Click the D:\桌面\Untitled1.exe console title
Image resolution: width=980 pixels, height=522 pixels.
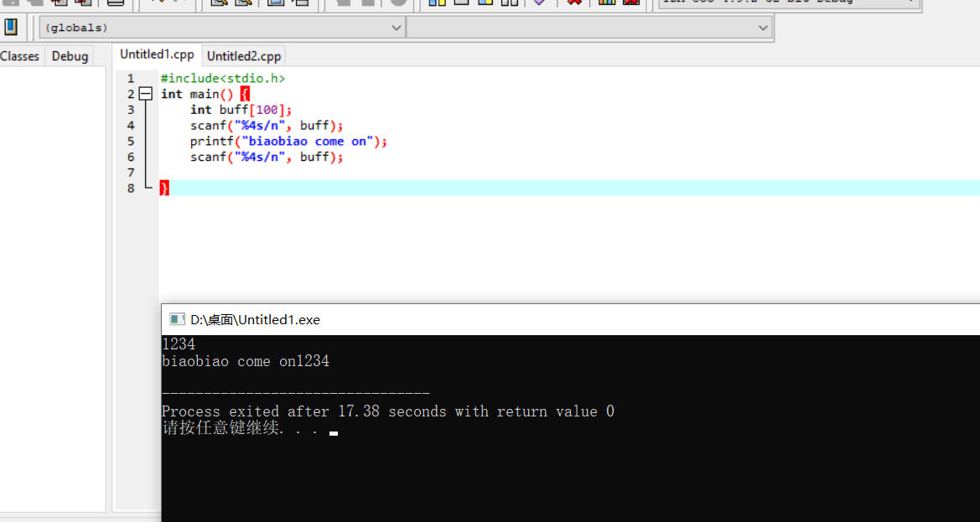(255, 320)
